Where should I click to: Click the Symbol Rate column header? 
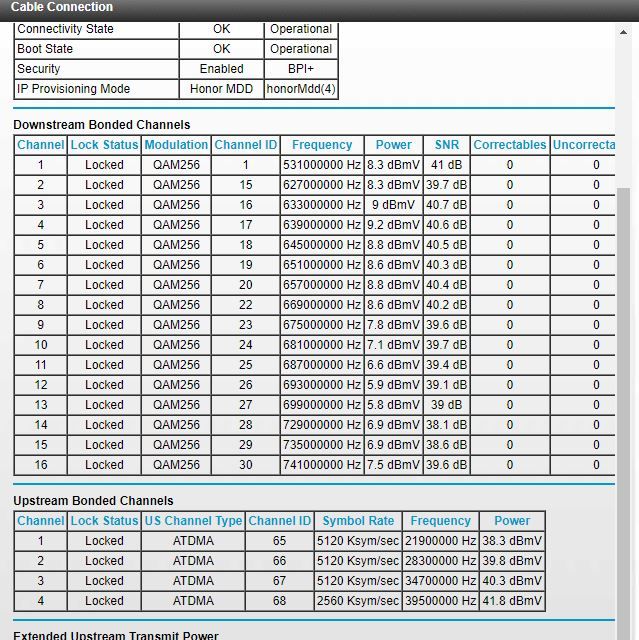click(x=358, y=521)
